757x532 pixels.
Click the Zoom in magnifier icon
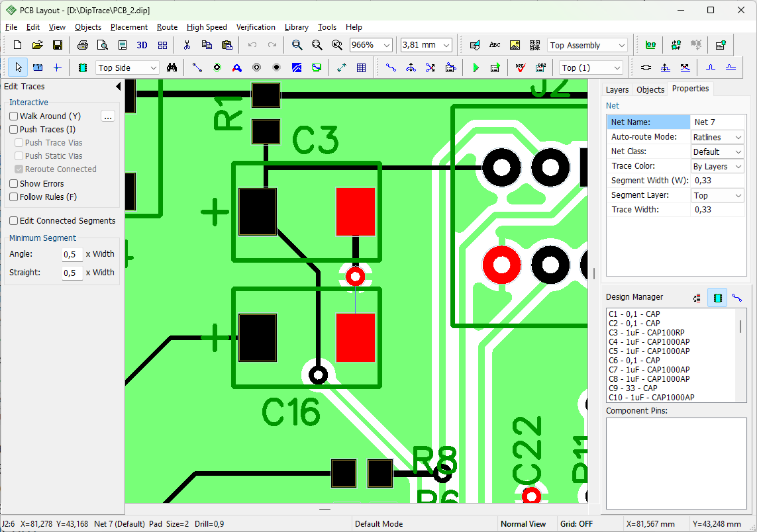pos(297,45)
